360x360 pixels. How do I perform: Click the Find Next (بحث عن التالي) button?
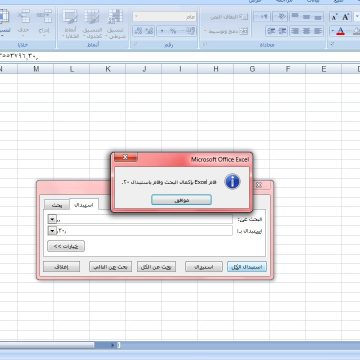coord(110,267)
